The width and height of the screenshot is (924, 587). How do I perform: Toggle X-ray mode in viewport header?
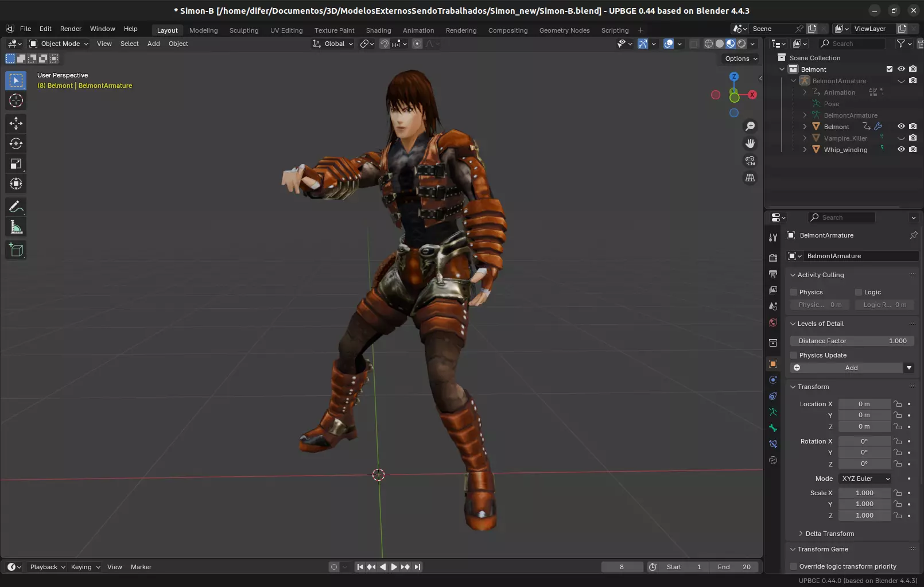pos(694,44)
